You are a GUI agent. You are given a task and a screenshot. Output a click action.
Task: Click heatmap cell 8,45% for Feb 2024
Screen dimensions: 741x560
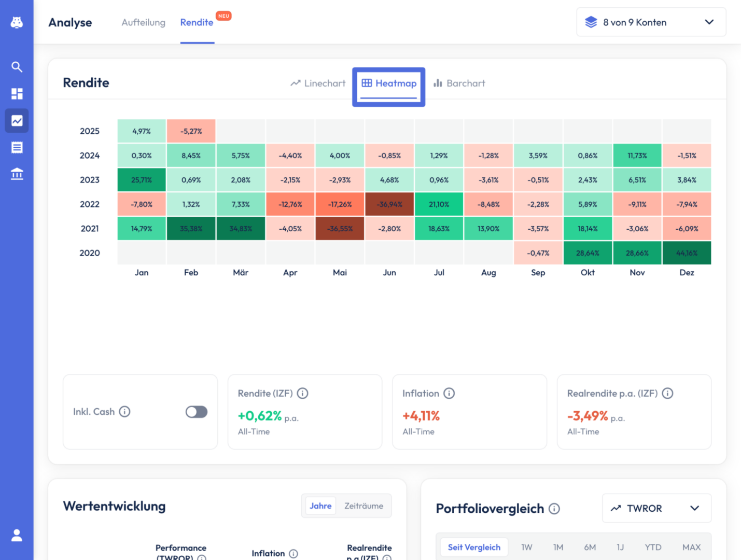click(x=191, y=156)
